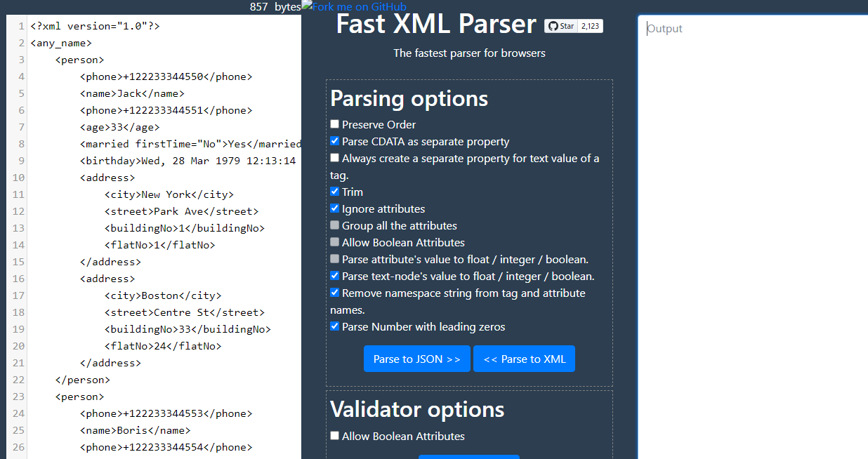The height and width of the screenshot is (459, 868).
Task: Uncheck Ignore attributes option
Action: [335, 208]
